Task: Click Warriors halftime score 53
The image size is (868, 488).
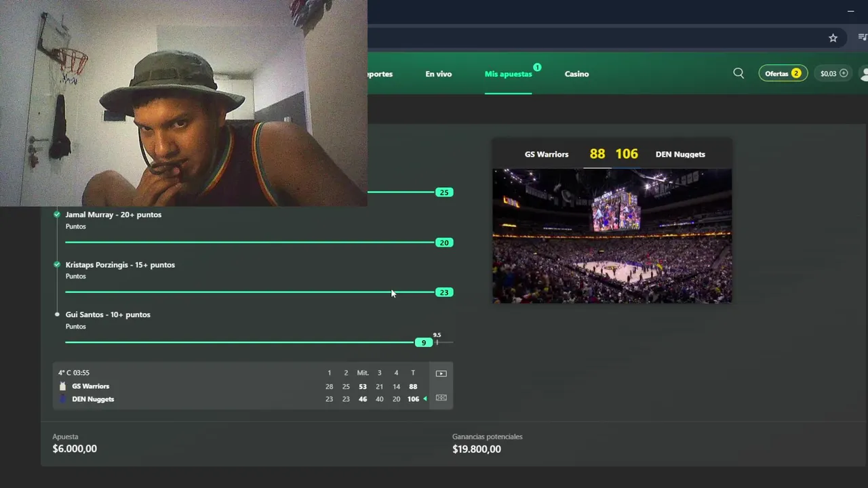Action: pyautogui.click(x=363, y=386)
